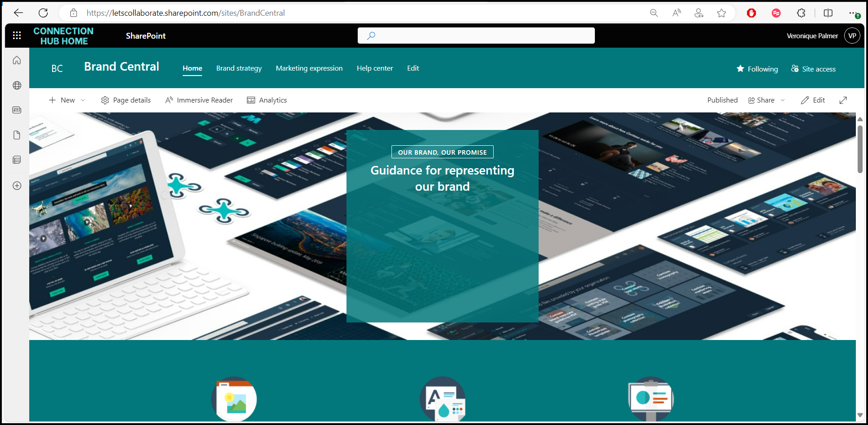Open My lists icon in left rail

pyautogui.click(x=17, y=160)
